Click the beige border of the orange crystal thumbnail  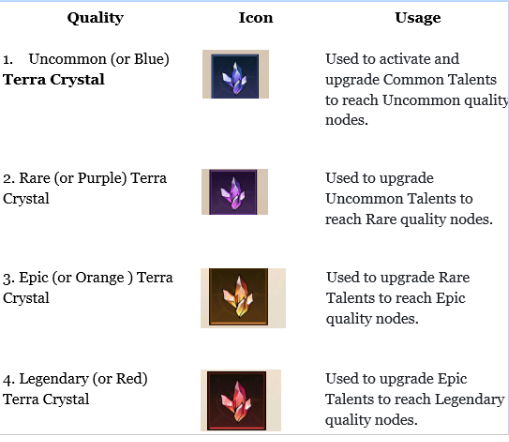pyautogui.click(x=277, y=298)
